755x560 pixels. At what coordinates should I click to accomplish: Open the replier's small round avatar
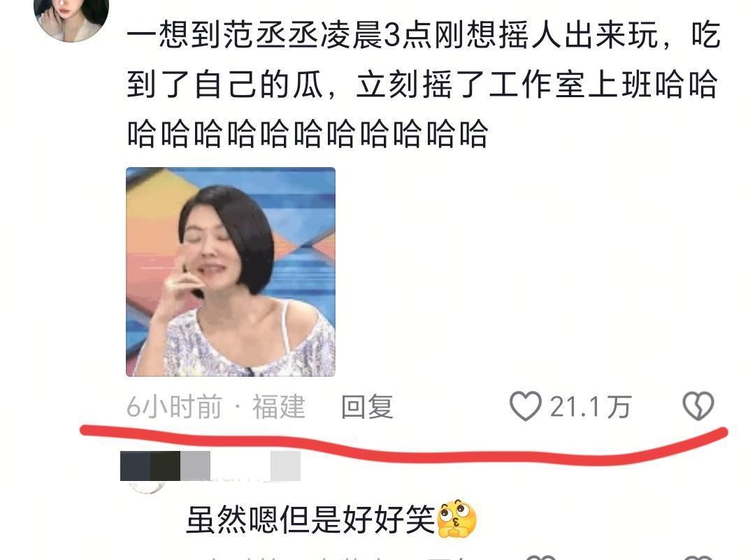[x=147, y=487]
